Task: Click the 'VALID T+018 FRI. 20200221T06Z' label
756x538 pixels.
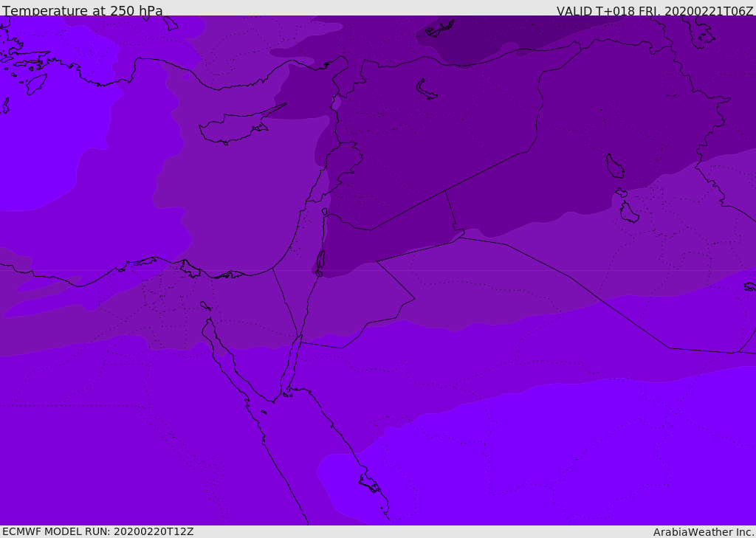Action: pyautogui.click(x=655, y=10)
